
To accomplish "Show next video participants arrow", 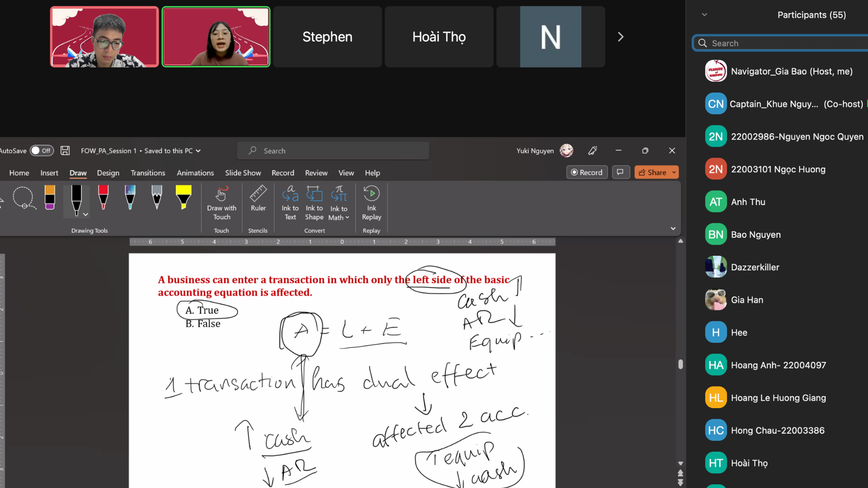I will point(621,37).
